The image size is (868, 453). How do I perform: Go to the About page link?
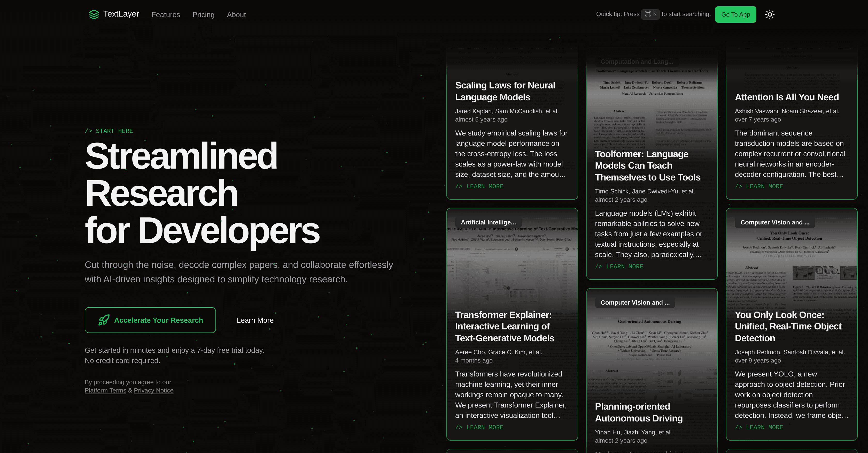(236, 14)
